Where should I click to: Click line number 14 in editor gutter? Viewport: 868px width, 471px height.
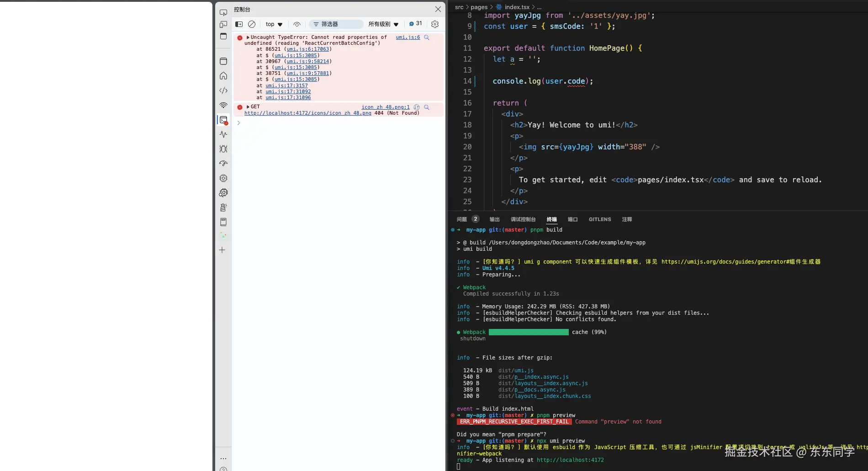point(467,81)
